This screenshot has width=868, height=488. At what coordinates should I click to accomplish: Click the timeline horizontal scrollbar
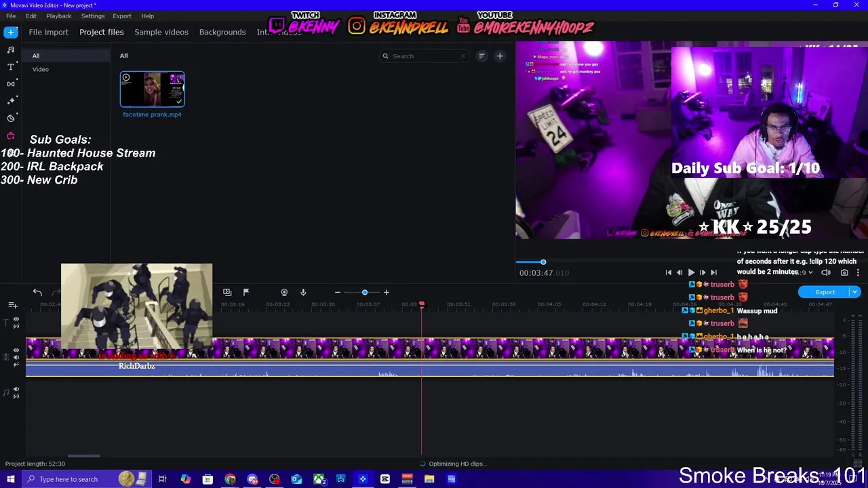pyautogui.click(x=84, y=456)
